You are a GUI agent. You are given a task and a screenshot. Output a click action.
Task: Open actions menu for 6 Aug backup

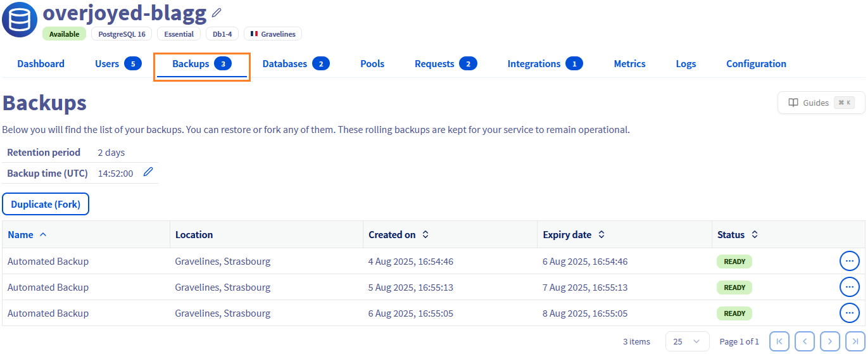849,313
